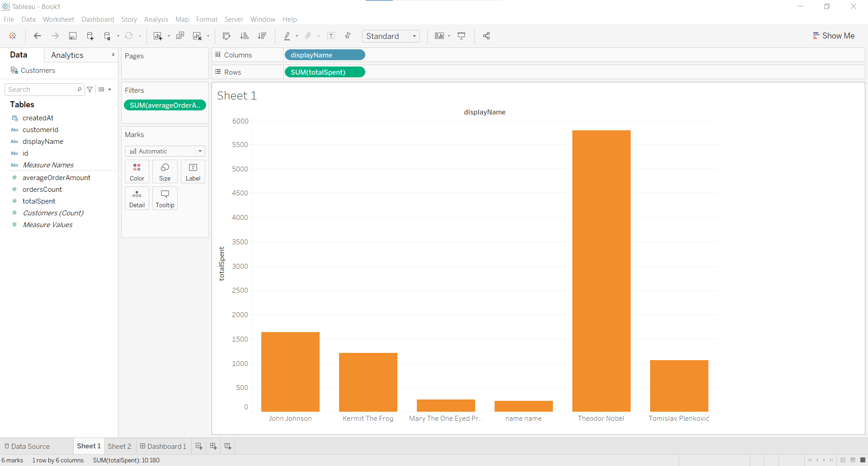
Task: Switch to the Sheet 2 tab
Action: (x=119, y=446)
